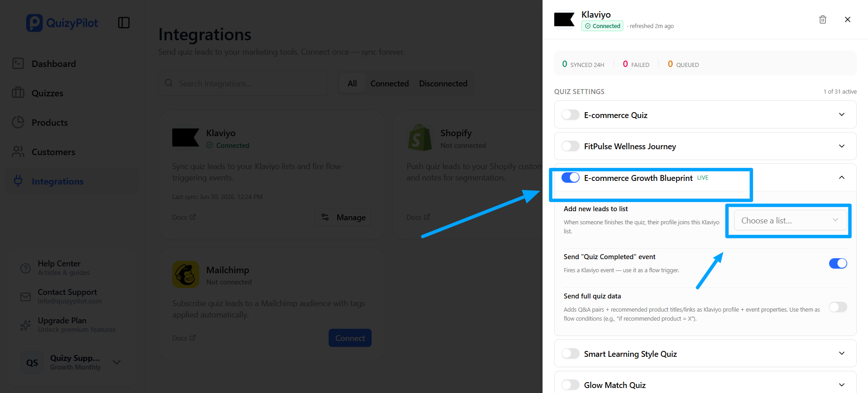The height and width of the screenshot is (393, 868).
Task: Click the Shopify card logo
Action: [x=420, y=137]
